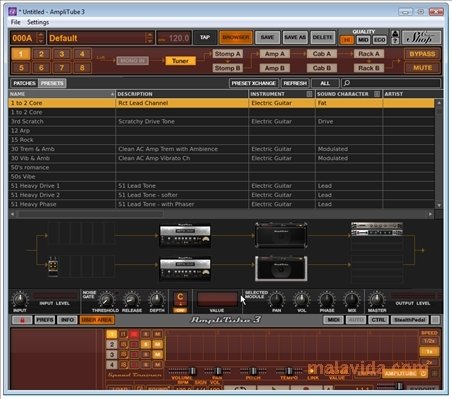Image resolution: width=452 pixels, height=399 pixels.
Task: Open the MIDI panel
Action: pyautogui.click(x=333, y=320)
